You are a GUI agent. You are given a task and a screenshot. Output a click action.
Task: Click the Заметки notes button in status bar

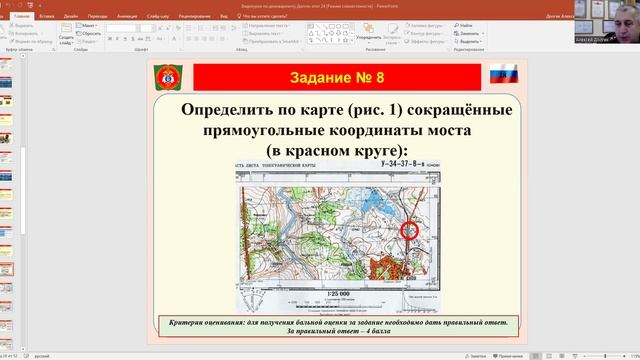tap(476, 356)
